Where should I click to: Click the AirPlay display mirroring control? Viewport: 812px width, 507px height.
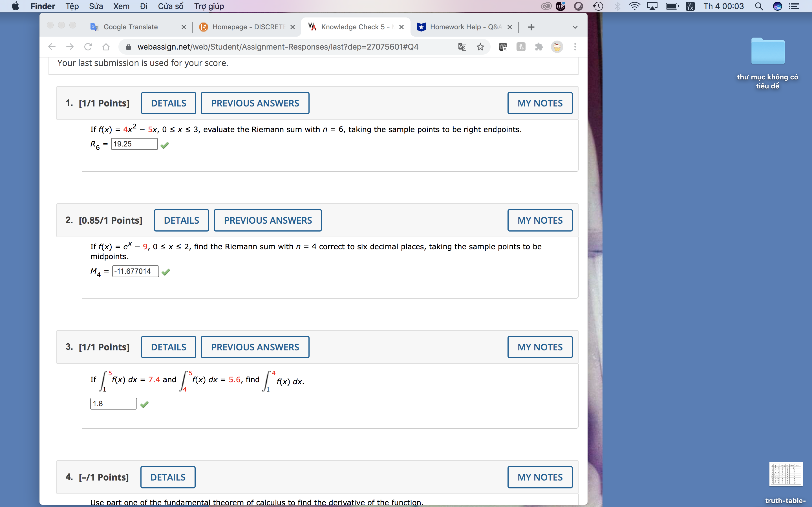click(x=652, y=6)
